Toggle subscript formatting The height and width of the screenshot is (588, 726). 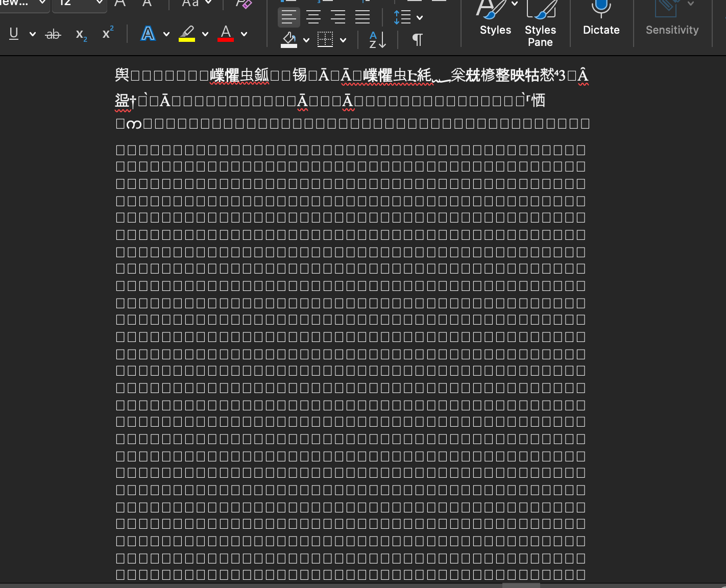point(81,35)
